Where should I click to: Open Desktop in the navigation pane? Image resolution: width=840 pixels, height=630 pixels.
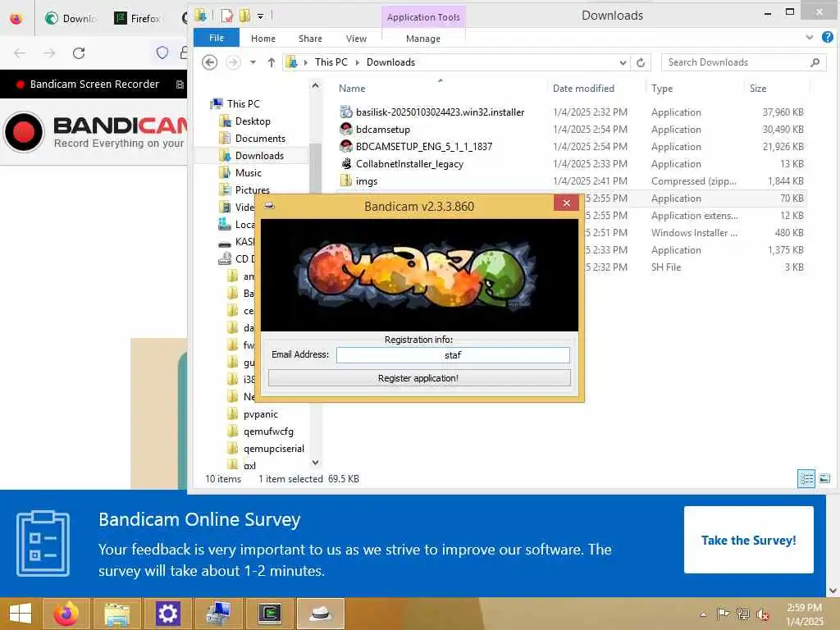pyautogui.click(x=253, y=121)
